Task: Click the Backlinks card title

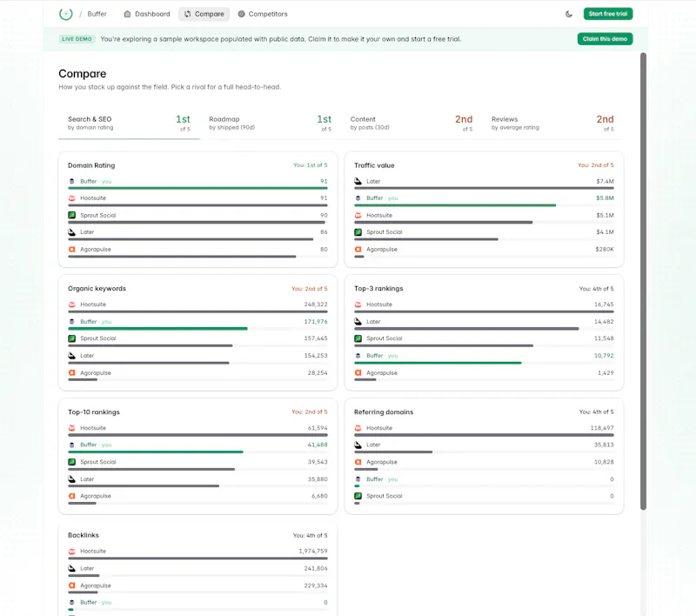Action: pyautogui.click(x=83, y=535)
